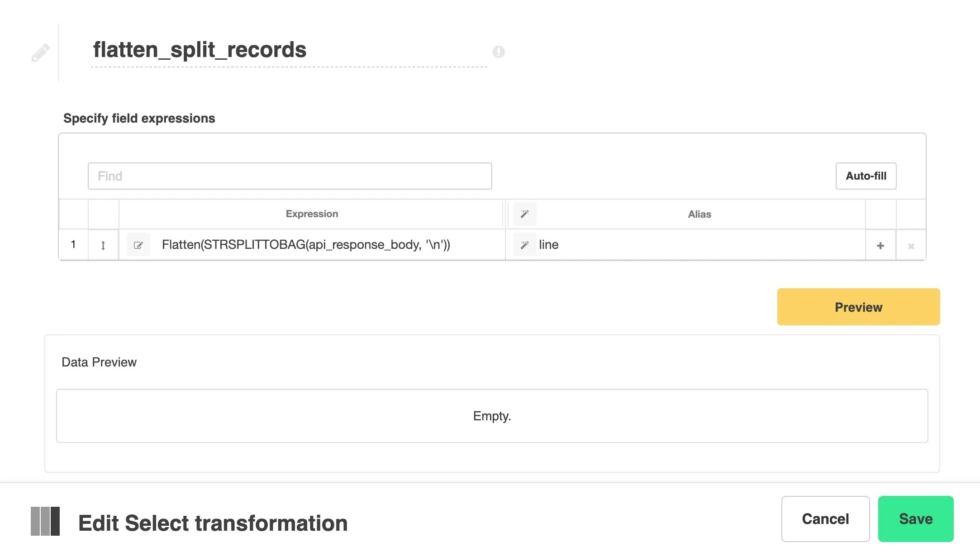Click the reorder arrow icon on row 1

pyautogui.click(x=103, y=245)
